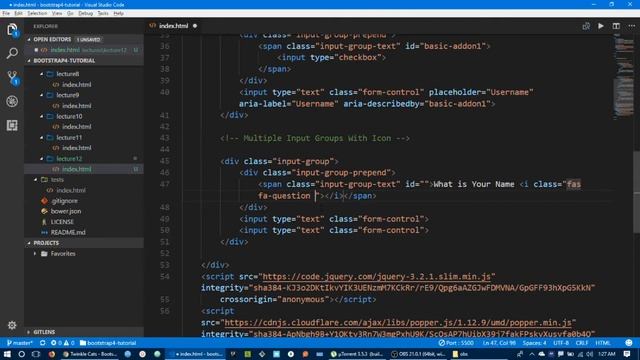Screen dimensions: 640x360
Task: Click the synchronize changes icon in status bar
Action: [x=42, y=343]
